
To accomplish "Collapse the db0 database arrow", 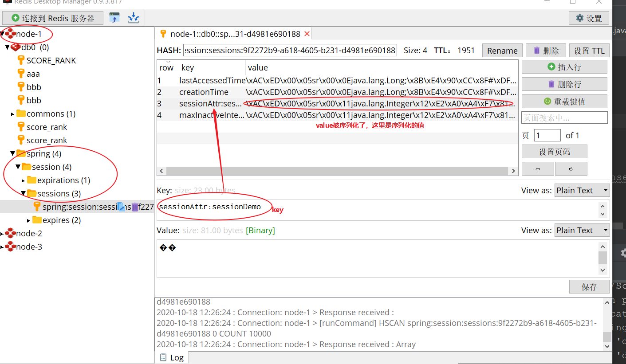I will (8, 47).
